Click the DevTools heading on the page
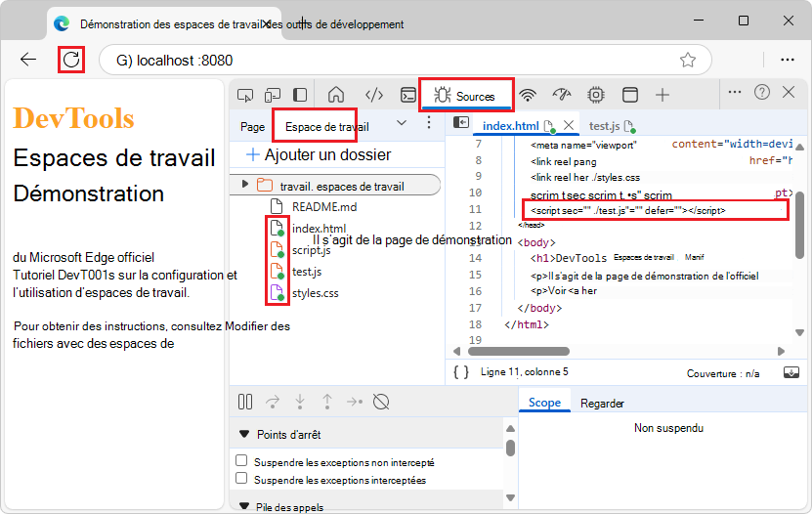The image size is (812, 514). tap(73, 118)
